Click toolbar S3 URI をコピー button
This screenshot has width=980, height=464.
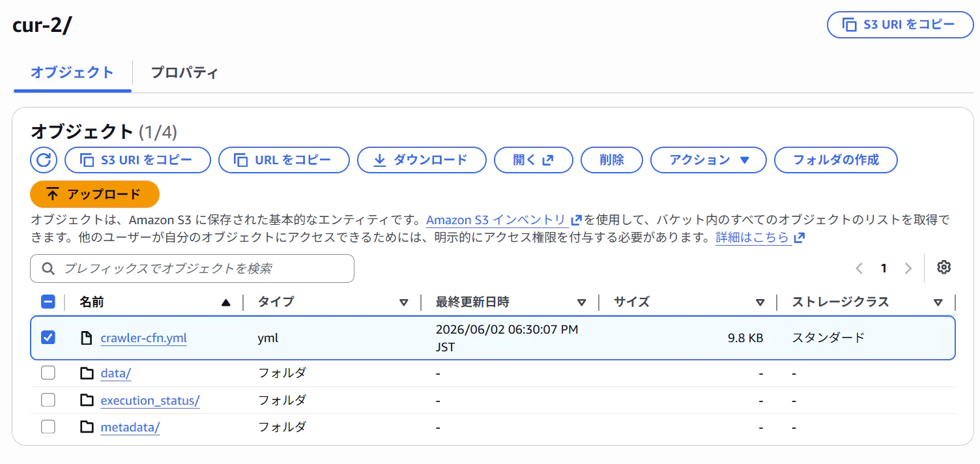[x=137, y=160]
